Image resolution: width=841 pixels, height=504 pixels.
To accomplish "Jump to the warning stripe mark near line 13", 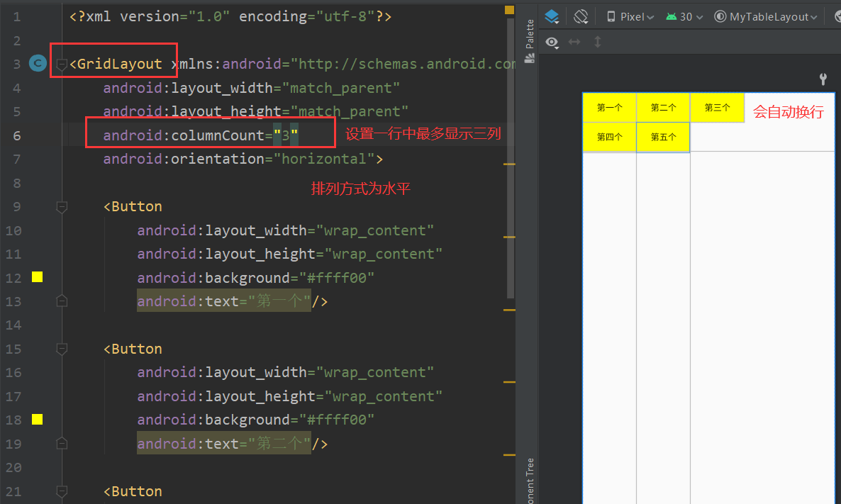I will [510, 309].
